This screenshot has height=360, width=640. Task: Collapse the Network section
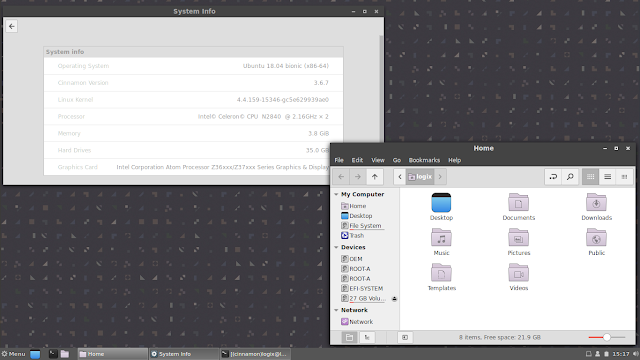336,310
